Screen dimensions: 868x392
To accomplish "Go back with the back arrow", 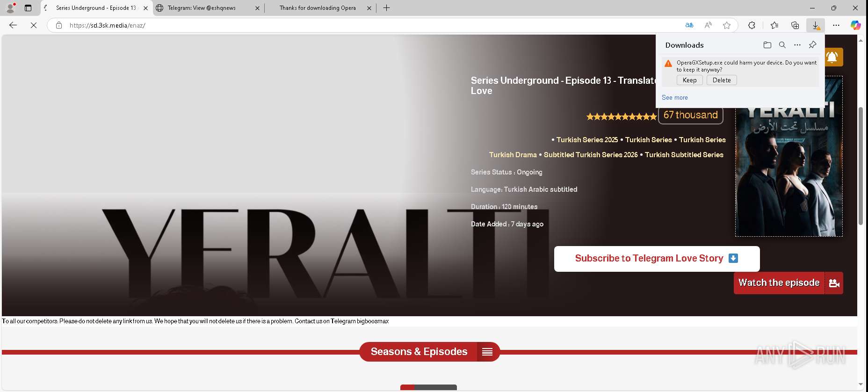I will pos(13,25).
